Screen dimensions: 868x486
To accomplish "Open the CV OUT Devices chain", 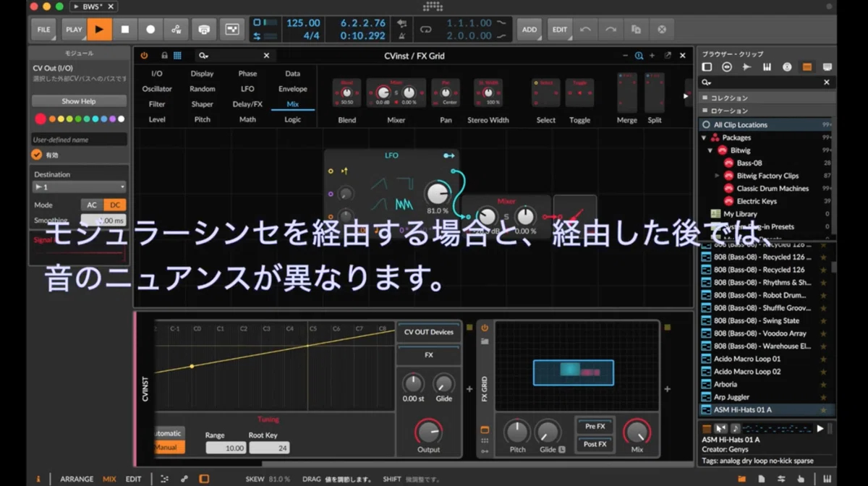I will point(428,332).
